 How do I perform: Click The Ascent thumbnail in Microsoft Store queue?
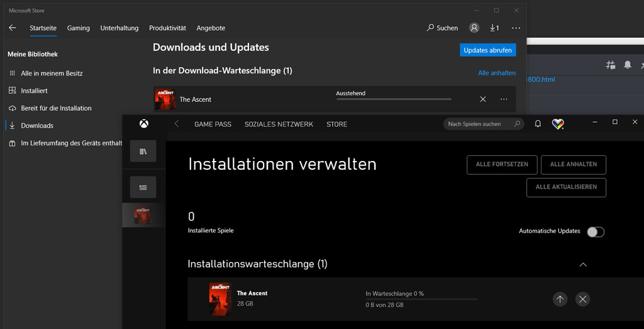point(165,99)
